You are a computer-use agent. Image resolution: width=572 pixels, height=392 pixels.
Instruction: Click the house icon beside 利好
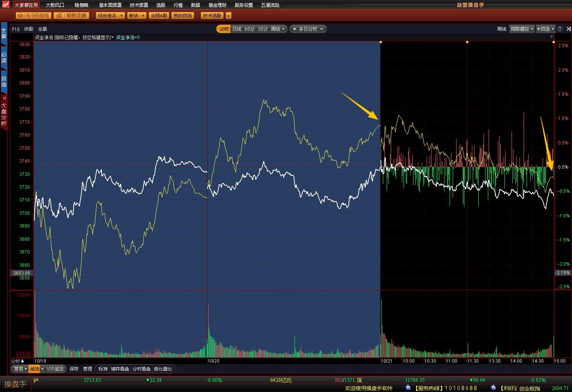click(x=493, y=387)
